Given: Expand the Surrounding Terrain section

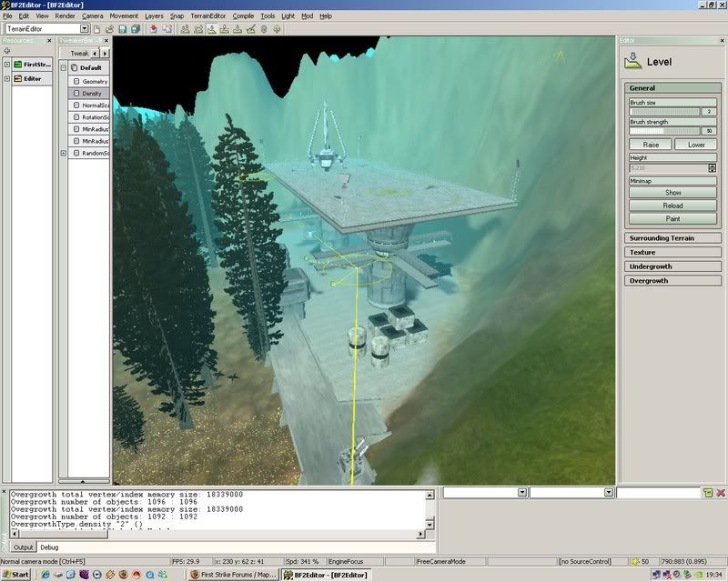Looking at the screenshot, I should click(672, 238).
